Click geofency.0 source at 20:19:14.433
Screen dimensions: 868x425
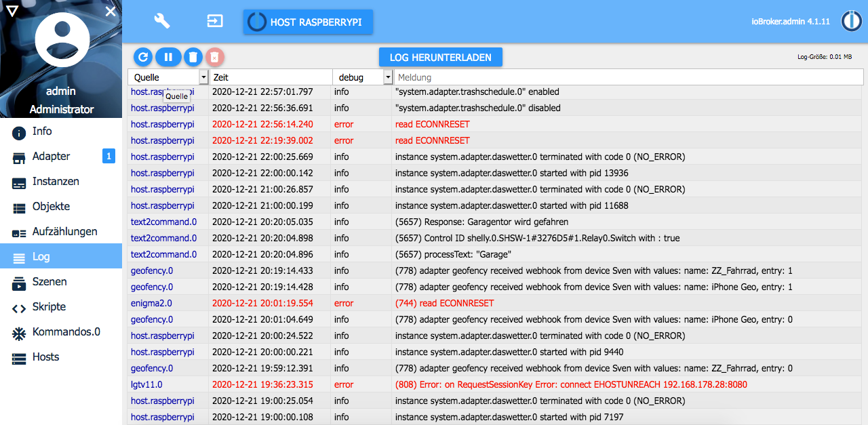pyautogui.click(x=152, y=270)
